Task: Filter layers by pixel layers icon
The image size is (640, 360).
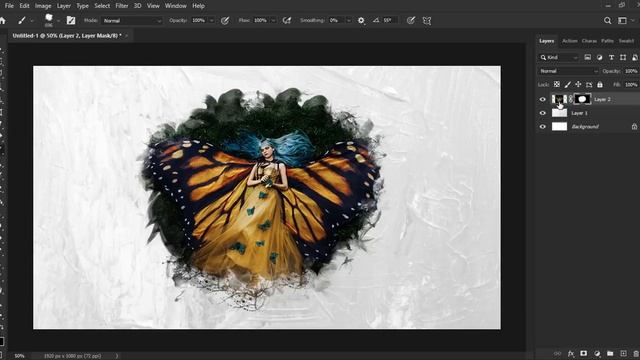Action: [587, 58]
